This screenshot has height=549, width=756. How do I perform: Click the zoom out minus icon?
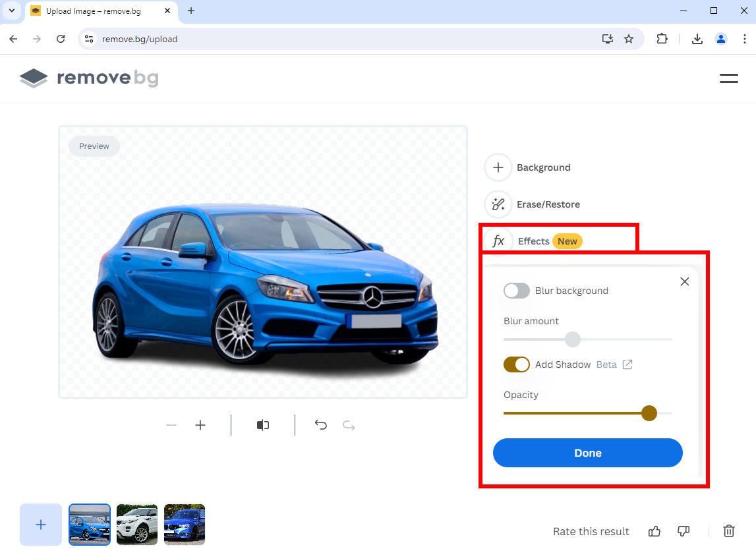pos(171,426)
